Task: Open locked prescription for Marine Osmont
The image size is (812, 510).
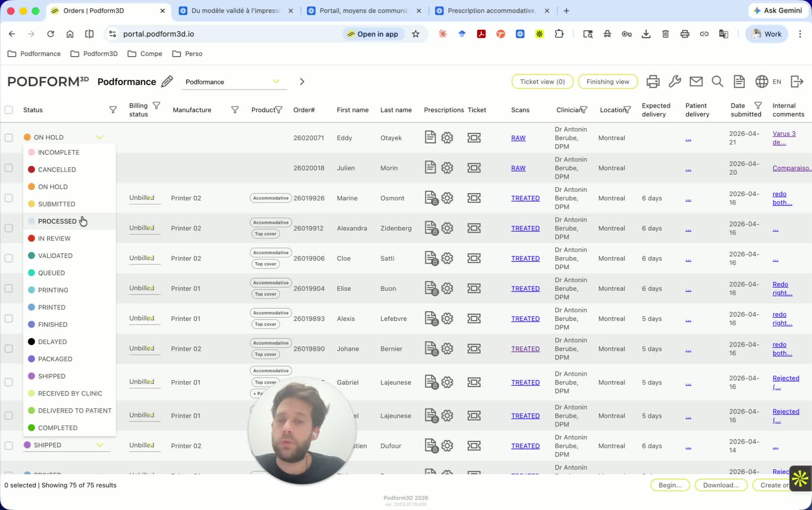Action: (431, 198)
